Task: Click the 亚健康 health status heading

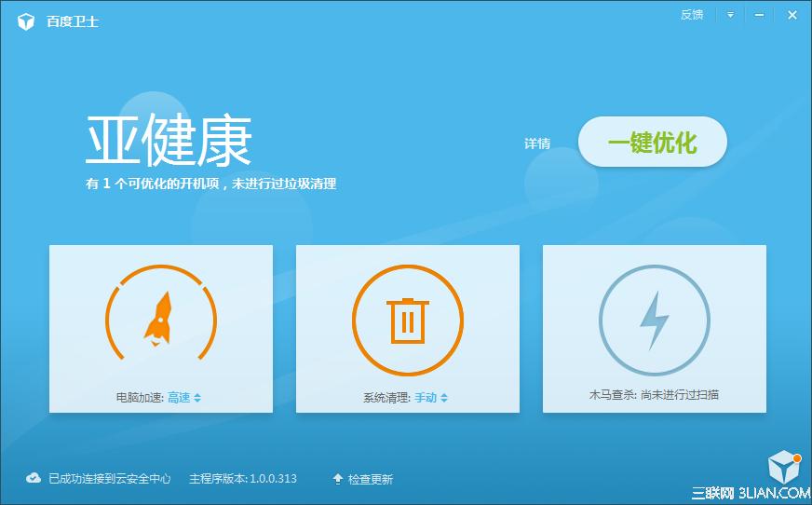Action: tap(169, 142)
